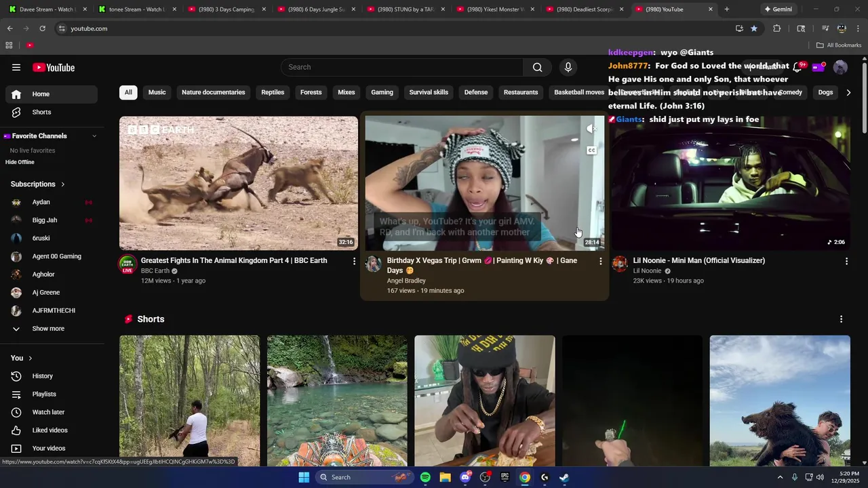
Task: Reload the page in Chrome
Action: point(42,28)
